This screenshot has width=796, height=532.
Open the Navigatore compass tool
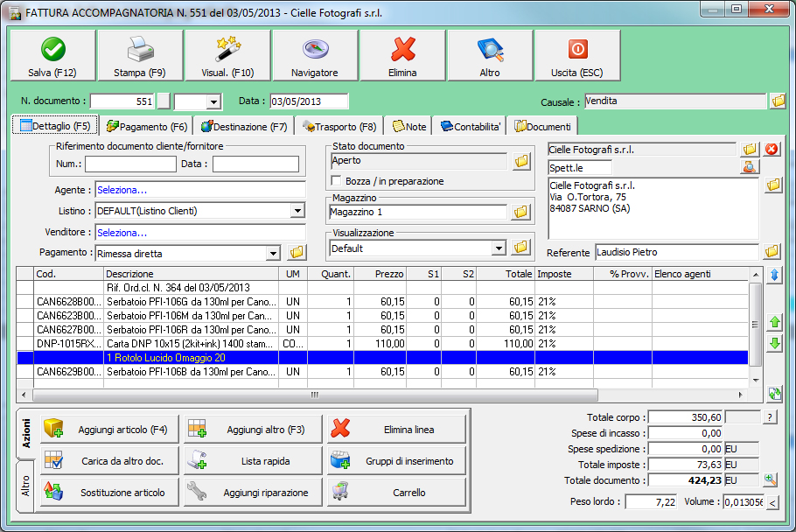(315, 56)
